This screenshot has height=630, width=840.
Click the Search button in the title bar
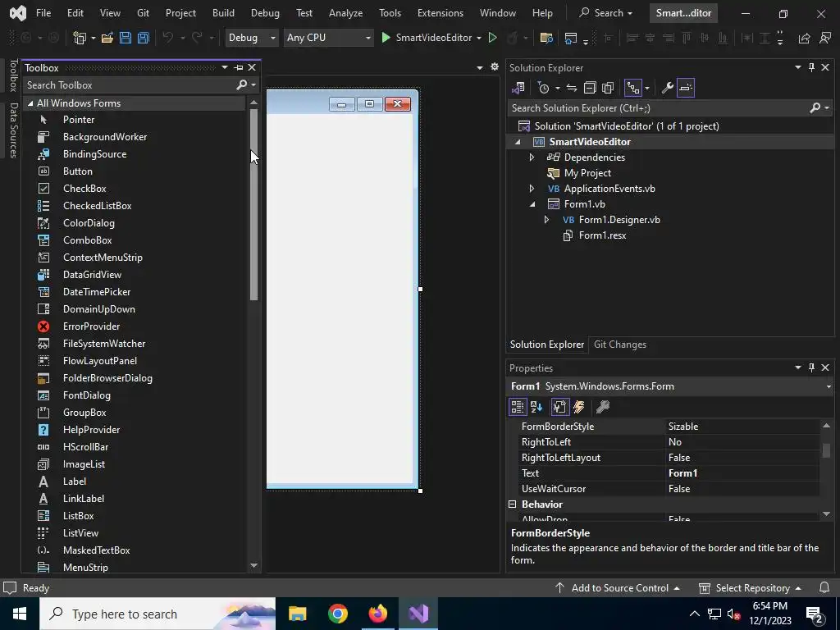pyautogui.click(x=606, y=13)
